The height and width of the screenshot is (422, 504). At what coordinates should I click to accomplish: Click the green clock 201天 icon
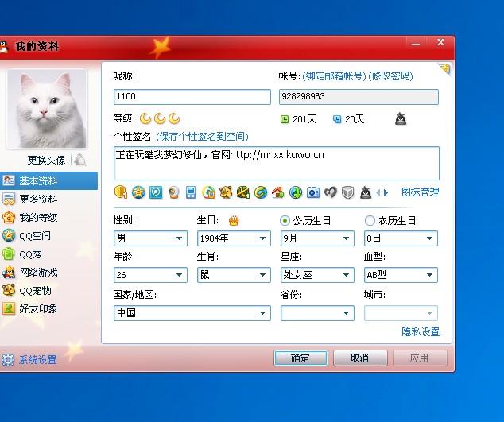click(x=285, y=119)
